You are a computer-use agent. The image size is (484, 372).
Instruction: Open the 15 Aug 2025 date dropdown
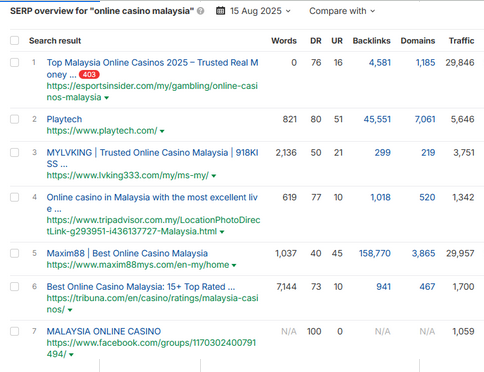point(260,11)
